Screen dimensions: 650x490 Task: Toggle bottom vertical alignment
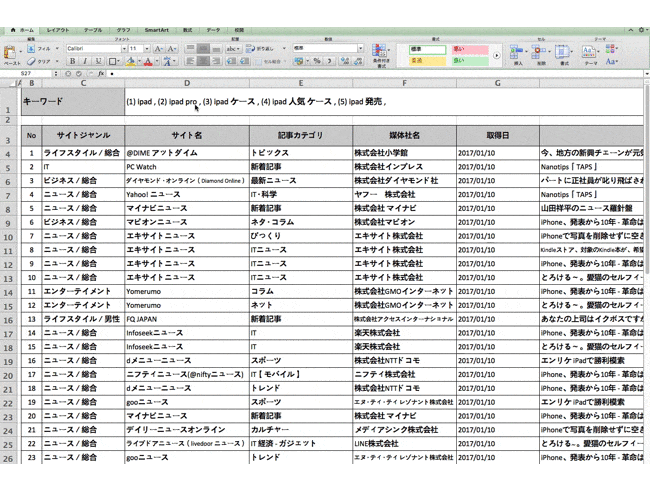[x=216, y=49]
